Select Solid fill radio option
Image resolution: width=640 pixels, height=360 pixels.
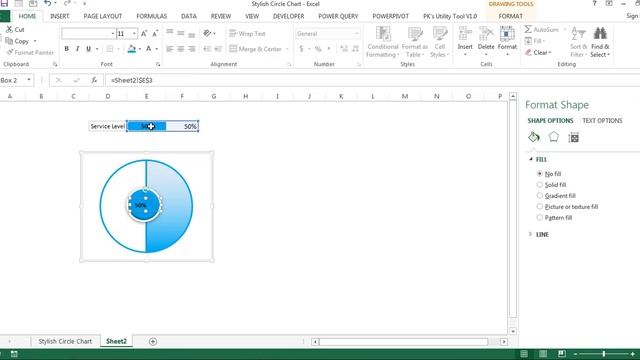point(540,184)
